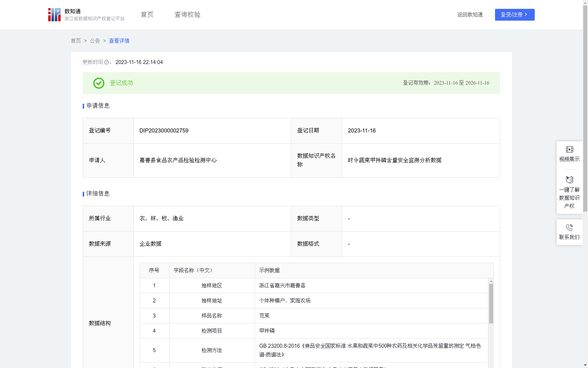Click sample data 个体种植户、家庭农场
The height and width of the screenshot is (368, 588).
285,301
